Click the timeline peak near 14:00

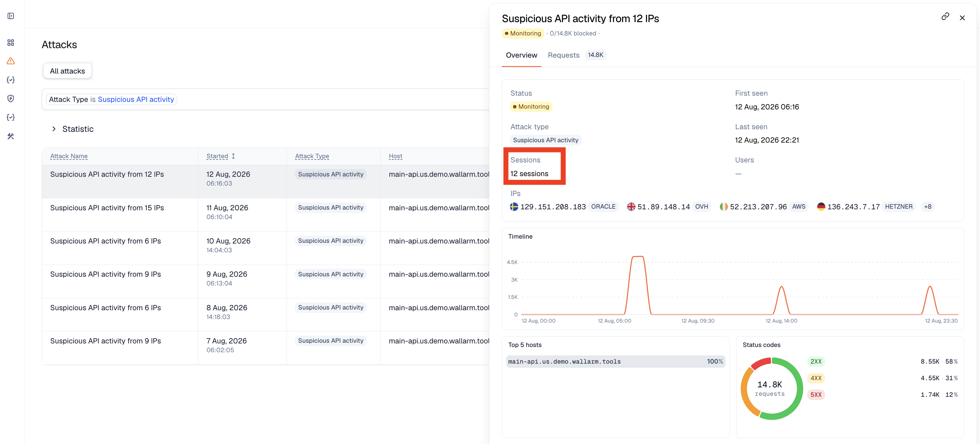(x=781, y=287)
